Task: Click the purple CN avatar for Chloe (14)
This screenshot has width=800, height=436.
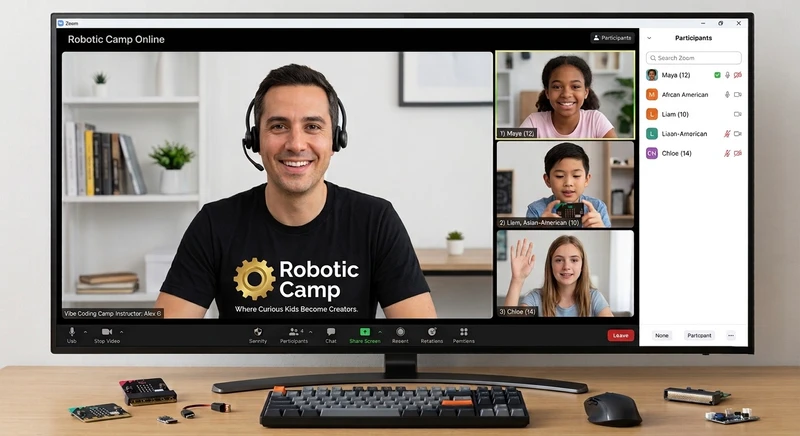Action: (652, 153)
